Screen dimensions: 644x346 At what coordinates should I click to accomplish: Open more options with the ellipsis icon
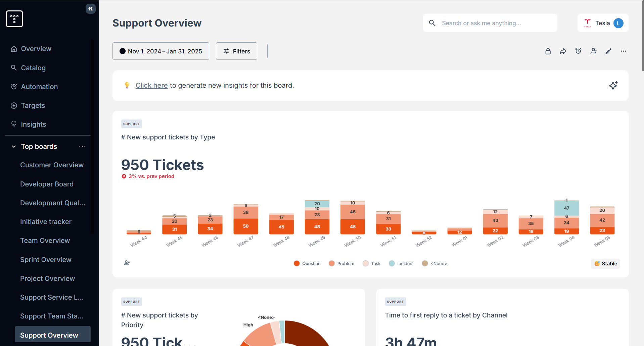pyautogui.click(x=624, y=51)
